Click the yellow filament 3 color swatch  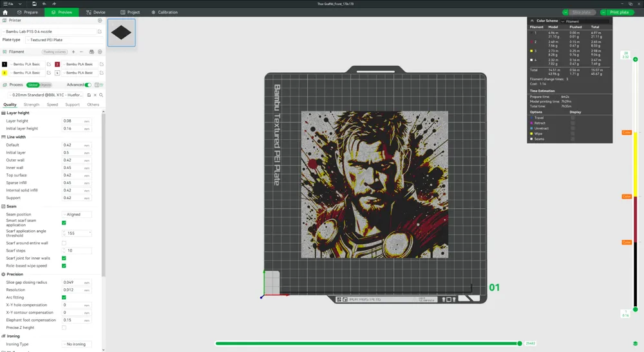coord(5,73)
